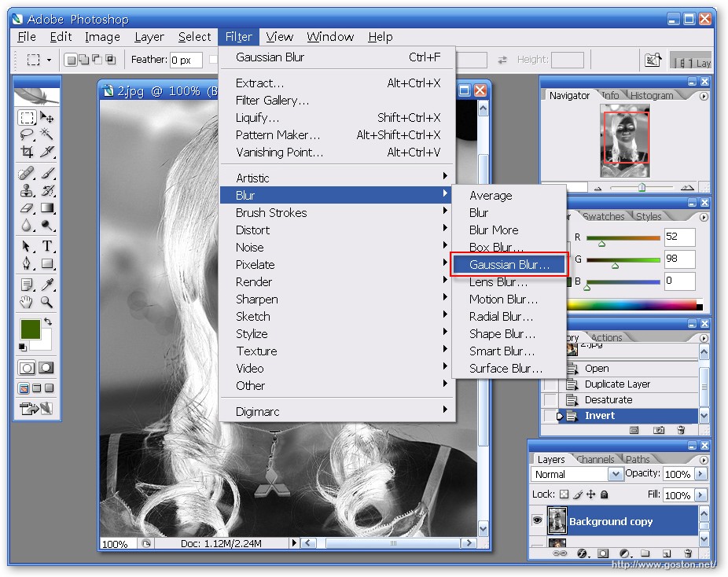Viewport: 728px width, 577px height.
Task: Click the foreground green color swatch
Action: click(31, 329)
